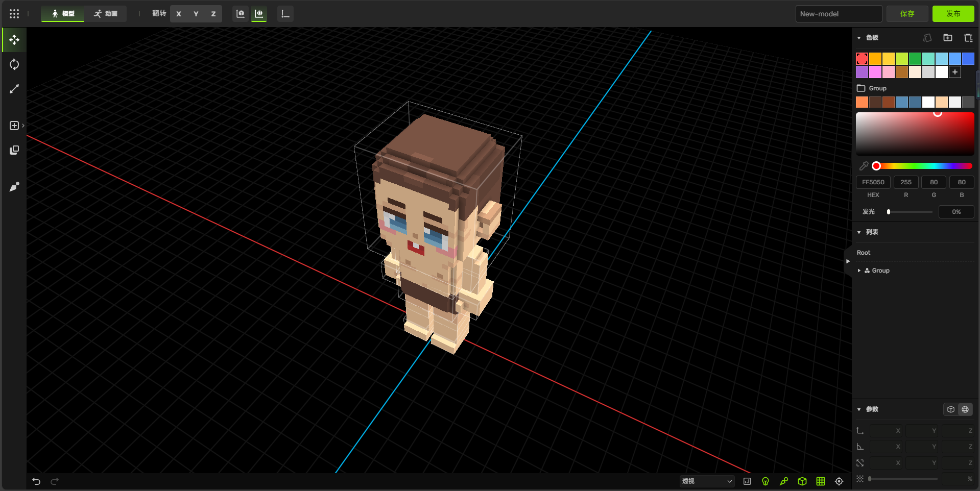Click the New-model name input field
Screen dimensions: 980x491
point(838,14)
